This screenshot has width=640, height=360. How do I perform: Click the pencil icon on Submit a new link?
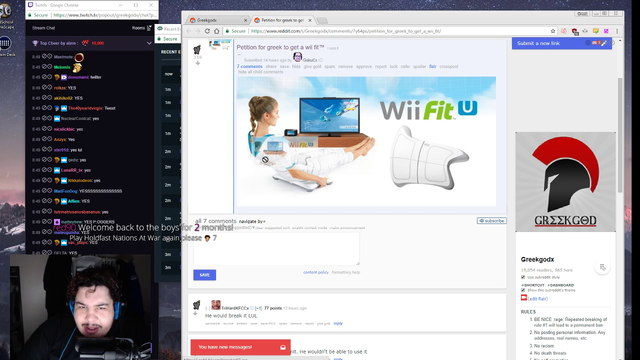click(604, 43)
